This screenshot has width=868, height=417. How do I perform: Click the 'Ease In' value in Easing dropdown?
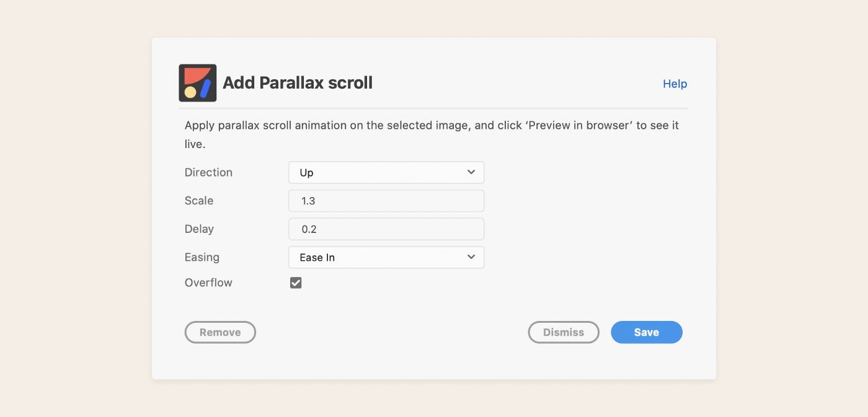(x=317, y=258)
